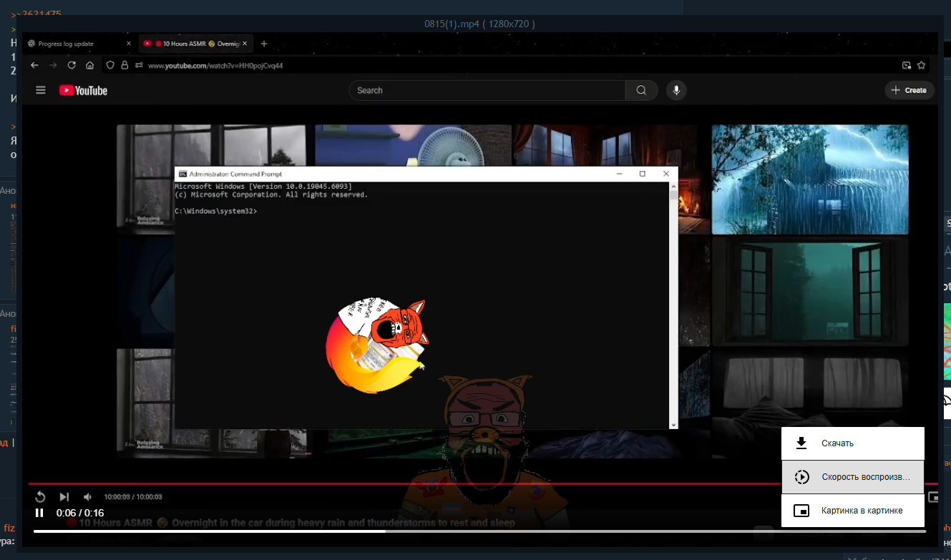Click the Command Prompt scrollbar up arrow

[673, 186]
